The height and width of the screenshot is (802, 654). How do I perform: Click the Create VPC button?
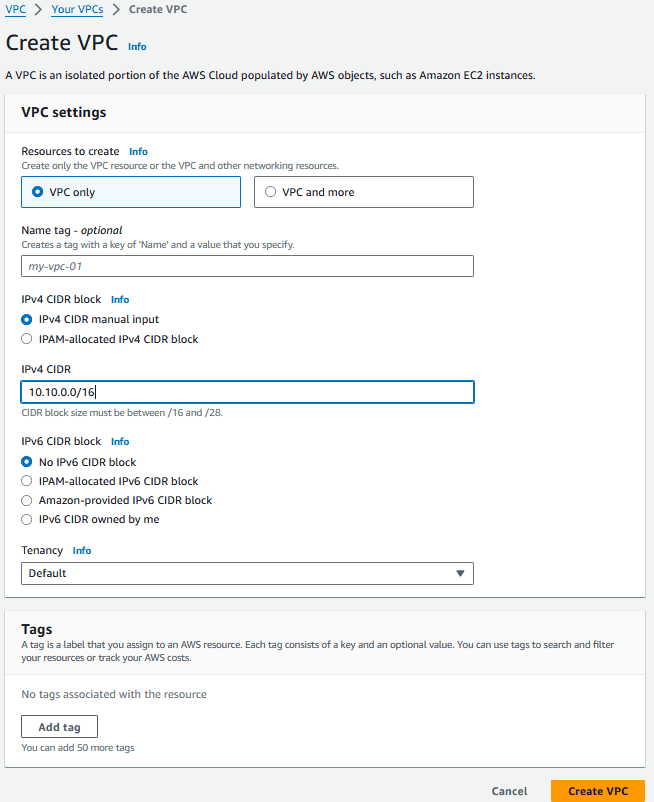598,791
